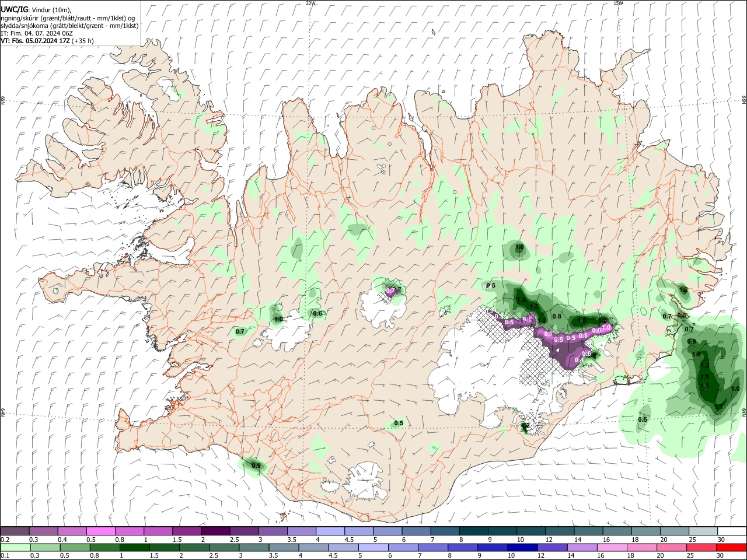Pick the pale green 0.1 rain legend swatch
The image size is (747, 560).
[x=15, y=547]
